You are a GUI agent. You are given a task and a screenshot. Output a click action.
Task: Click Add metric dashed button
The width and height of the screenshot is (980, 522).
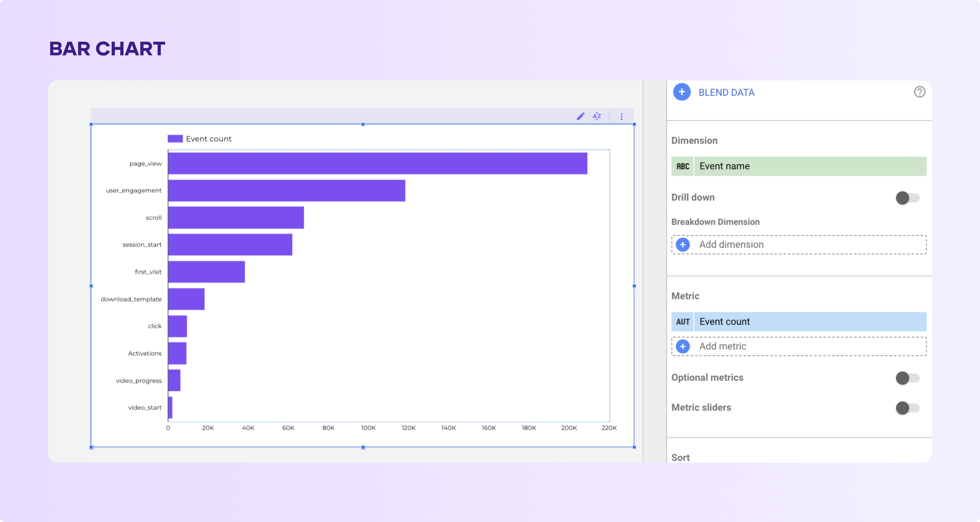(x=799, y=346)
